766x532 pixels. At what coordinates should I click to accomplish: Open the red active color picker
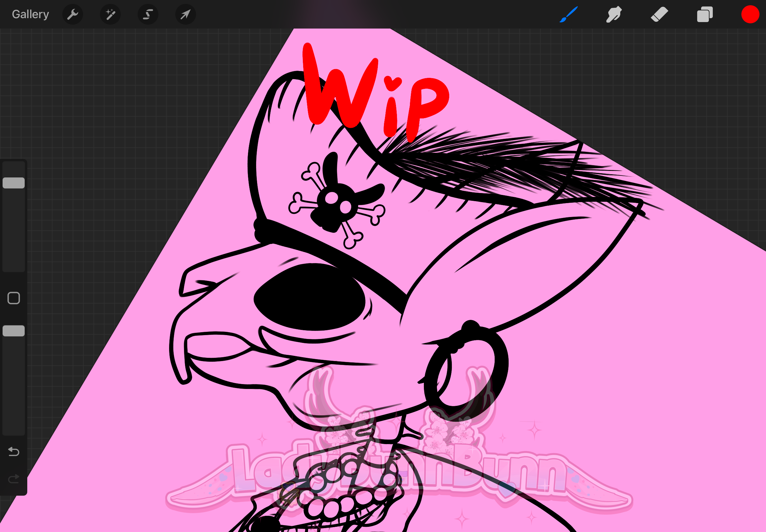click(750, 14)
